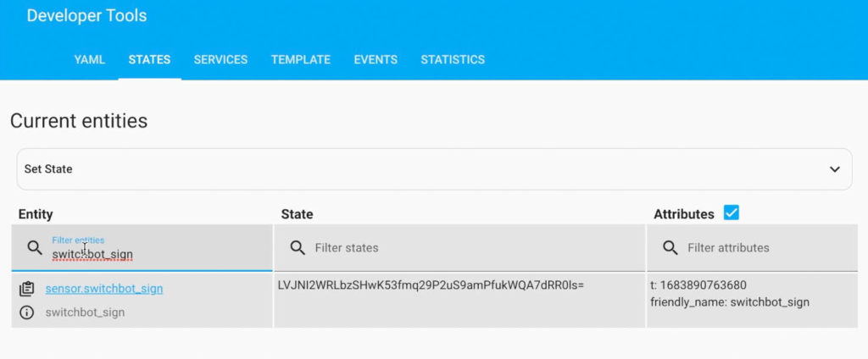Click the Attributes column header label

684,214
